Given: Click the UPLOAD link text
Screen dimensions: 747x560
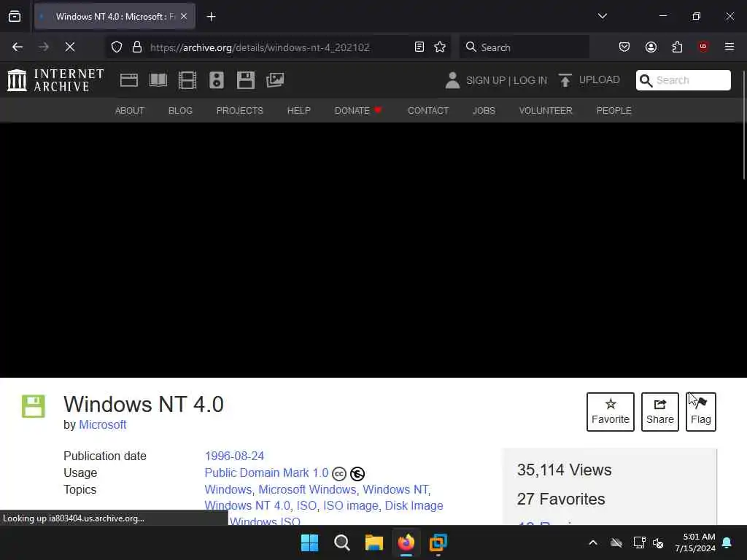Looking at the screenshot, I should pos(600,79).
